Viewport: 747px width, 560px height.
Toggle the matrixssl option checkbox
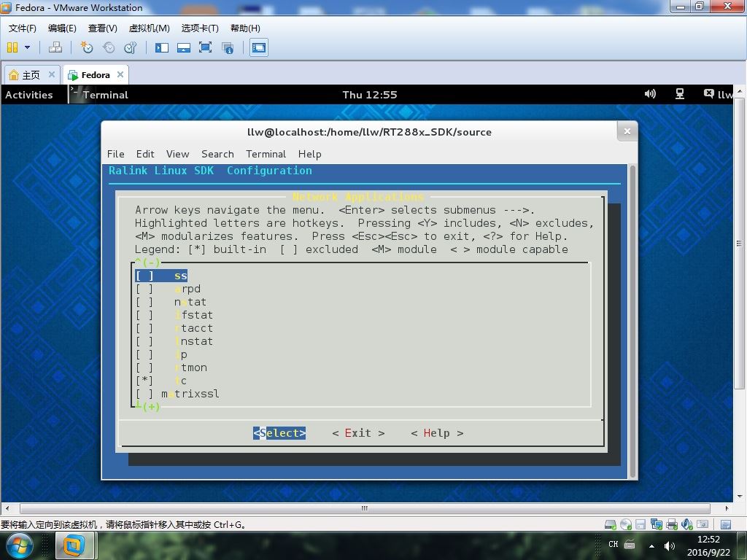pos(145,394)
